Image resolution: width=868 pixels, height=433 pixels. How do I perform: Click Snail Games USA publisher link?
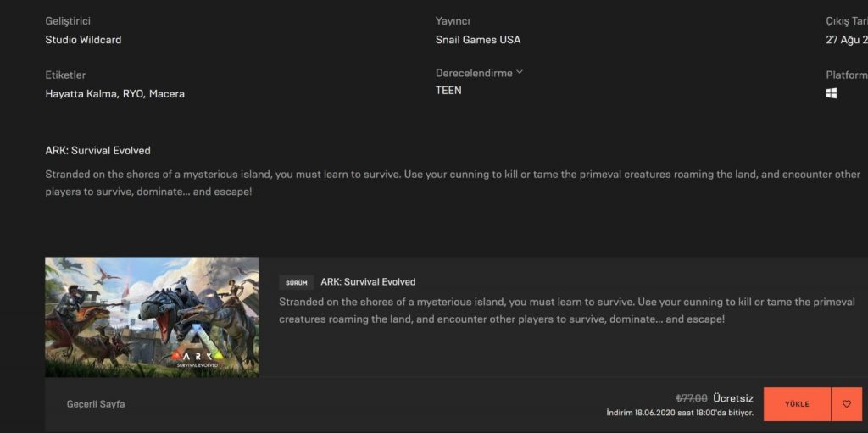tap(478, 40)
